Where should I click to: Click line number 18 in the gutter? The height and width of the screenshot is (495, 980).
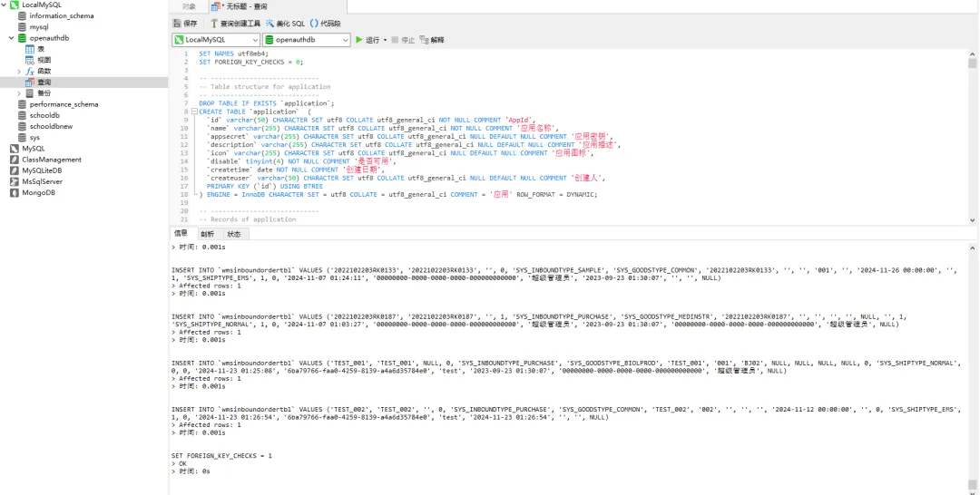click(x=183, y=195)
